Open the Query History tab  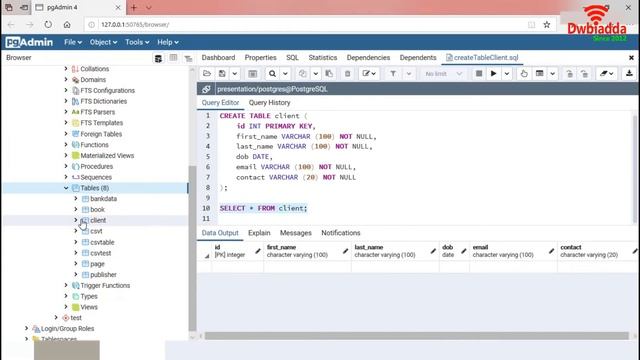point(269,102)
